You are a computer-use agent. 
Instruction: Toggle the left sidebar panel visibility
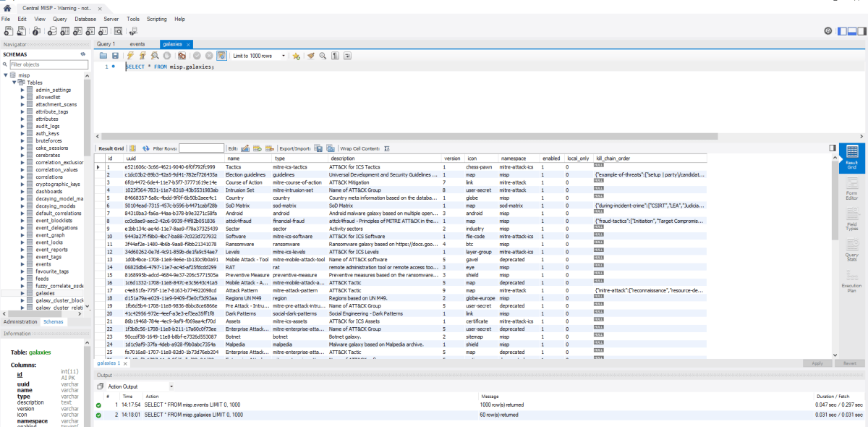842,31
